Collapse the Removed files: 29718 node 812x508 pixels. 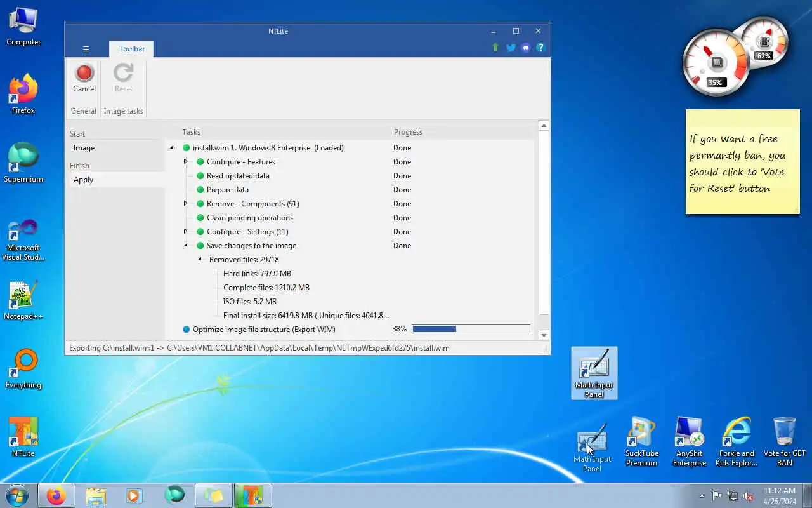click(x=200, y=260)
